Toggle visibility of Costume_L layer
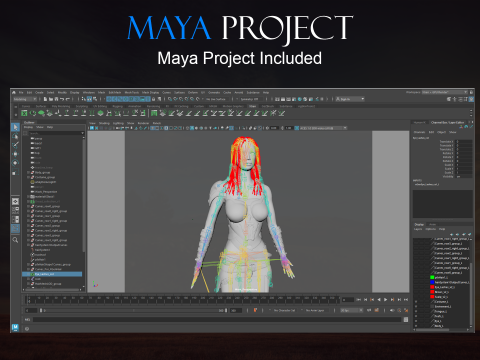The image size is (480, 360). point(416,302)
